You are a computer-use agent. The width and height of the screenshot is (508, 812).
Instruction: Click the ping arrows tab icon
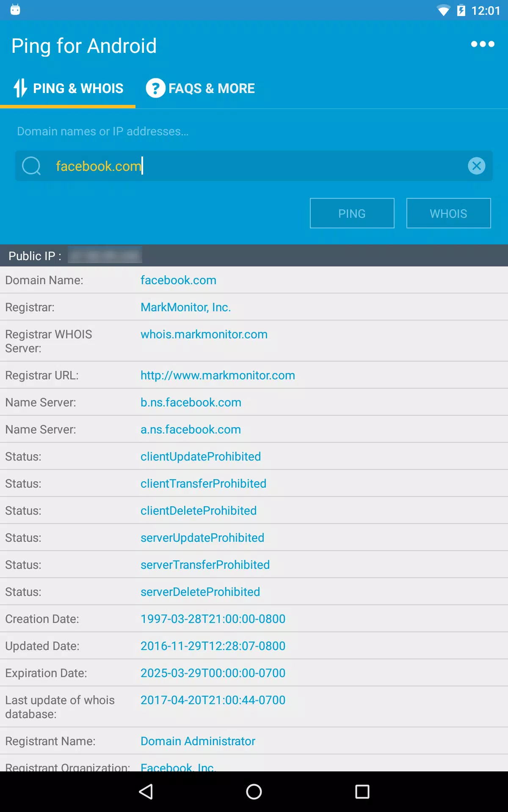point(20,88)
